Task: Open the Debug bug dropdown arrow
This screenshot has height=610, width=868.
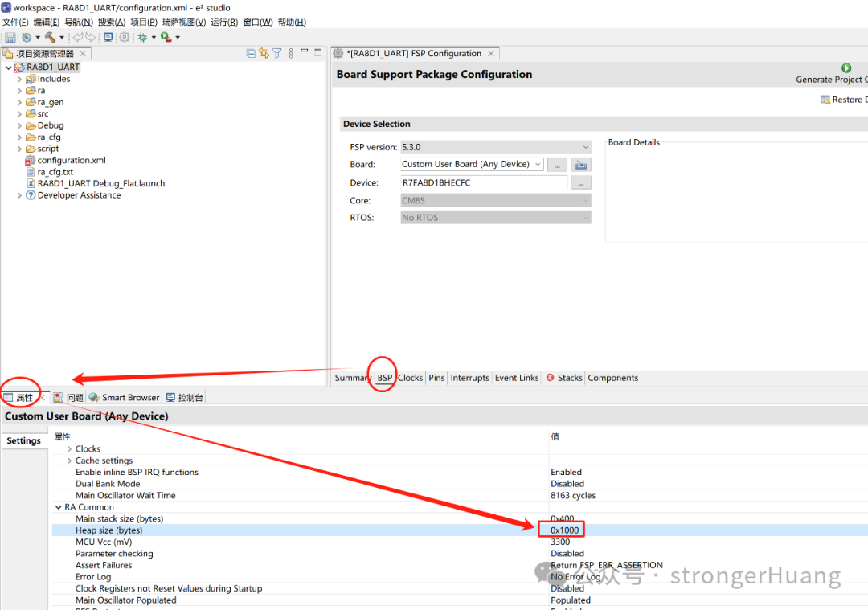Action: [x=154, y=38]
